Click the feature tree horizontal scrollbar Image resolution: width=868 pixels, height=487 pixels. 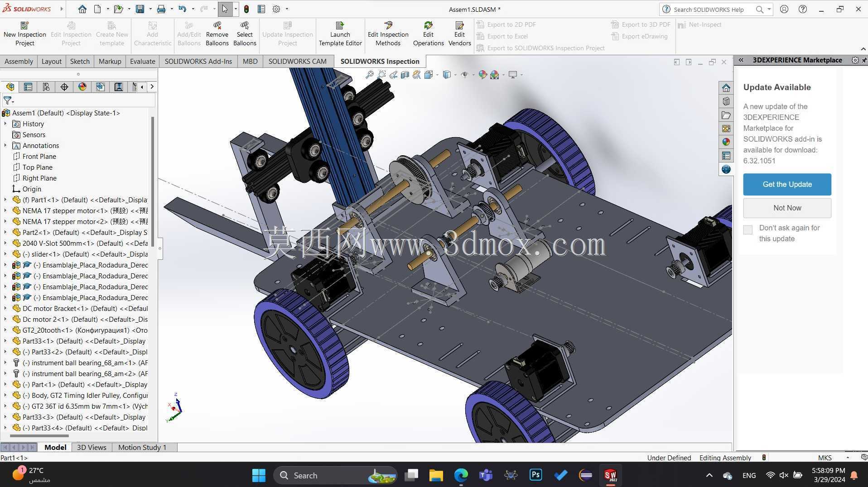39,436
